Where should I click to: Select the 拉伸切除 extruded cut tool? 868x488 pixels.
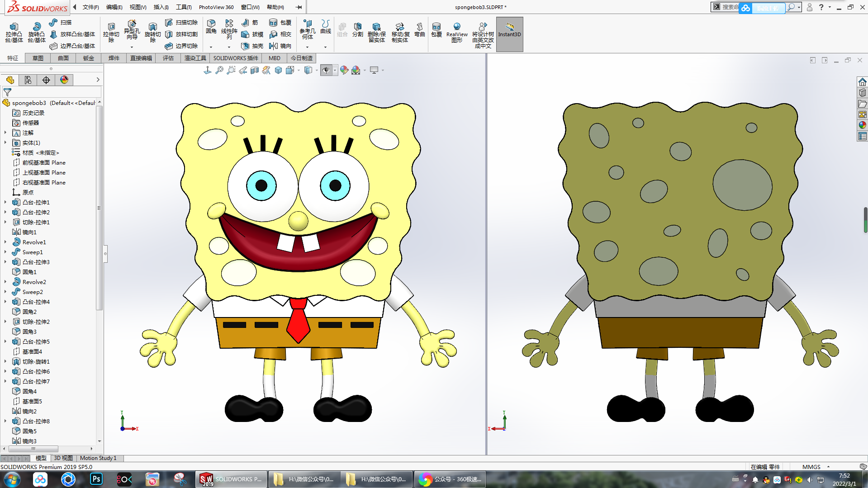click(x=111, y=33)
